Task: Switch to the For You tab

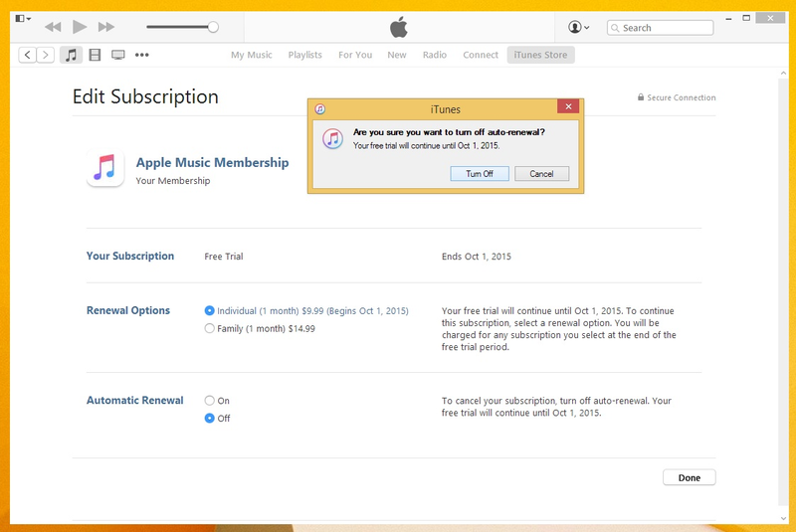Action: pyautogui.click(x=355, y=55)
